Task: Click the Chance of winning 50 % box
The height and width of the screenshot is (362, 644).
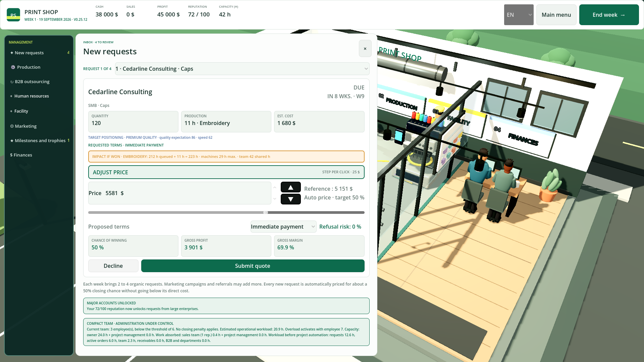Action: click(x=133, y=246)
